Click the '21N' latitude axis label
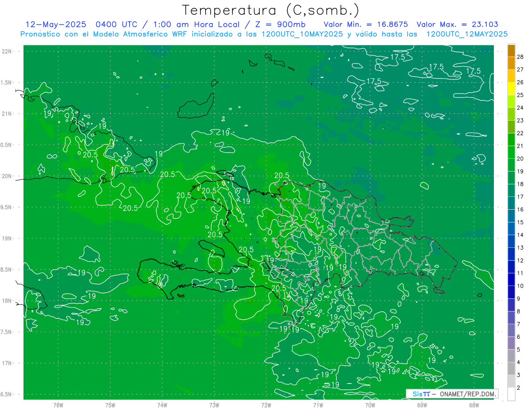 point(6,114)
